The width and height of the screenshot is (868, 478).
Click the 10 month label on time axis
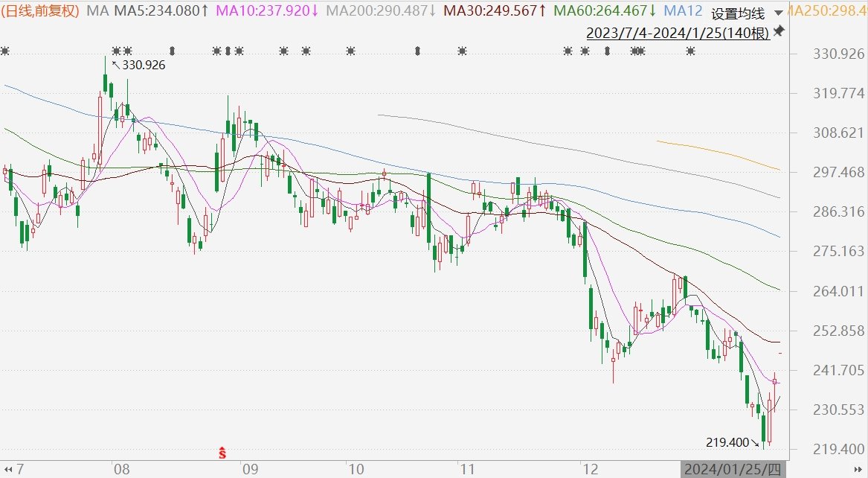tap(356, 470)
